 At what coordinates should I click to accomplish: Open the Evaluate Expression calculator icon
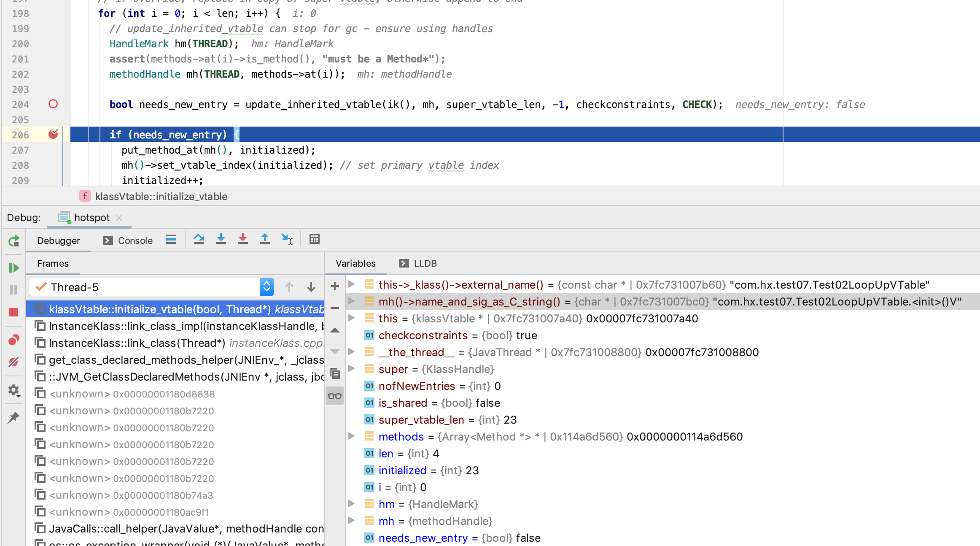pyautogui.click(x=314, y=239)
